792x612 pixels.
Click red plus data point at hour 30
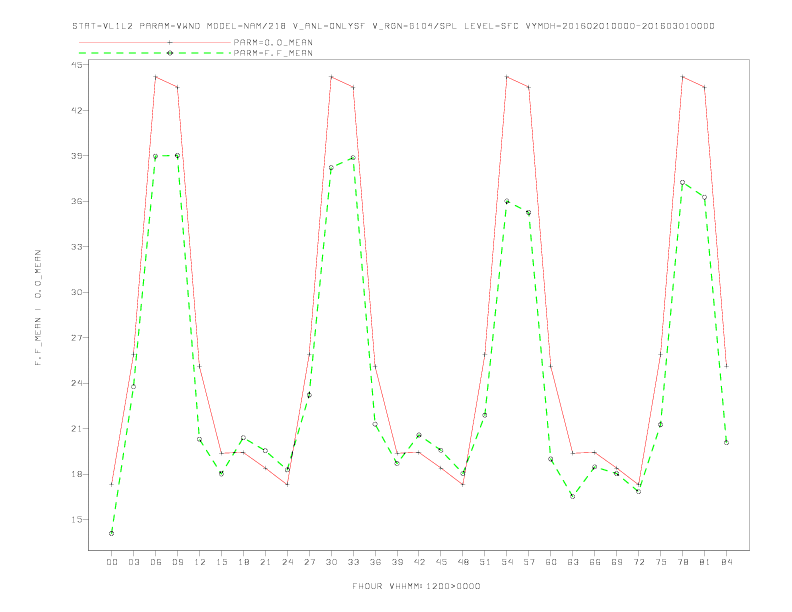[331, 77]
